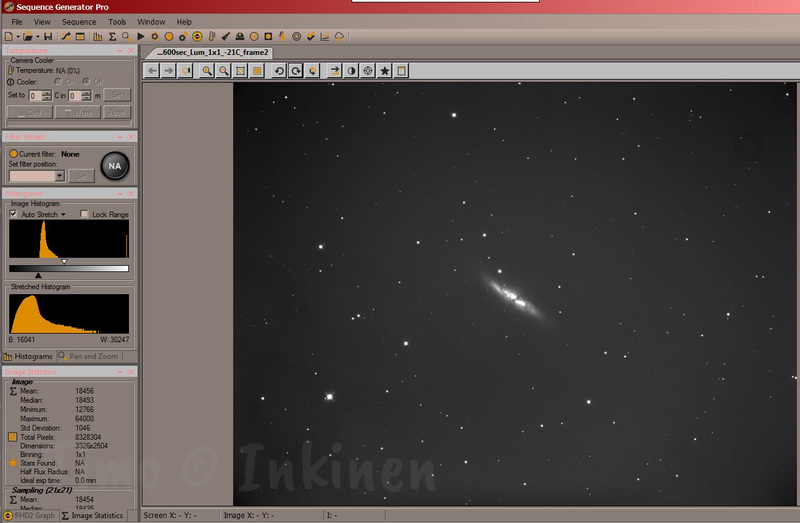Rotate image counter-clockwise with rotate left icon
800x523 pixels.
pyautogui.click(x=279, y=71)
